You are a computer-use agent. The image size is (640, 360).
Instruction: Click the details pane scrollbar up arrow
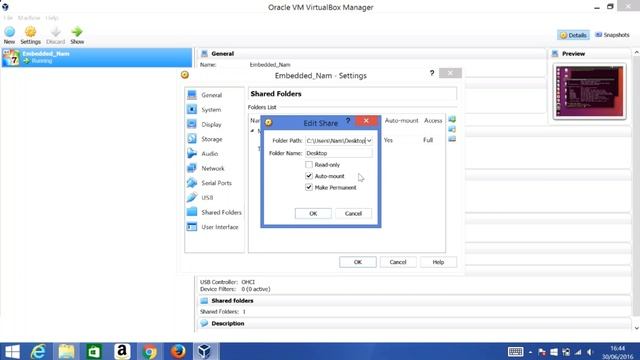click(x=636, y=53)
